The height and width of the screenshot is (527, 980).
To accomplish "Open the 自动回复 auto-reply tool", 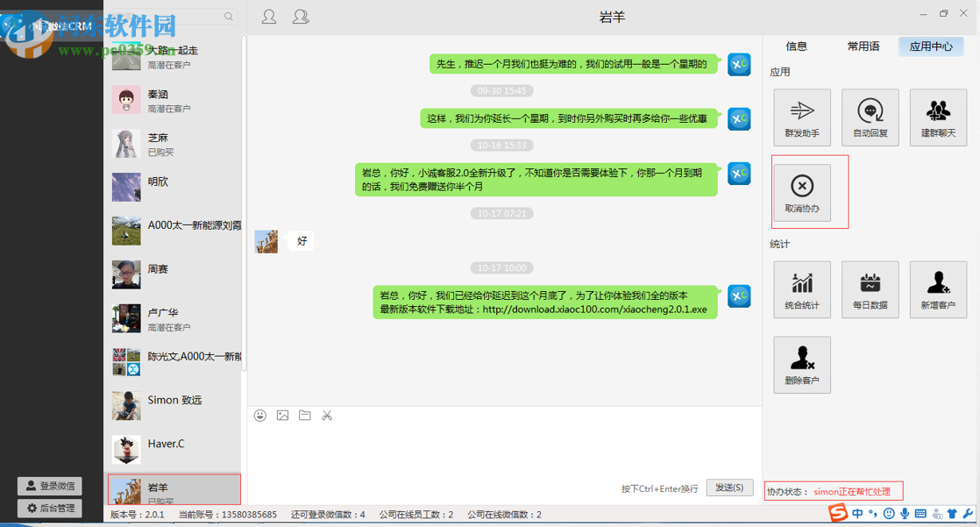I will click(x=870, y=117).
